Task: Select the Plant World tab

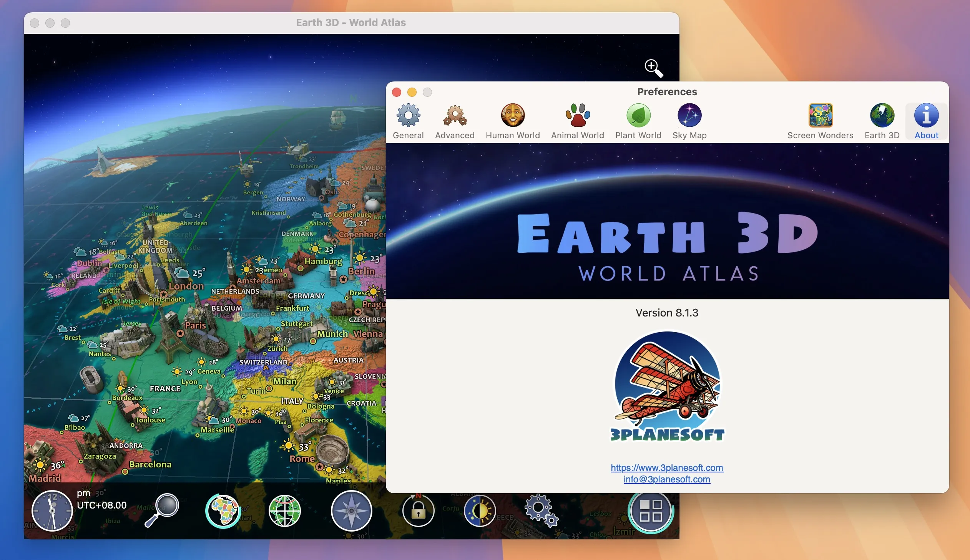Action: 638,121
